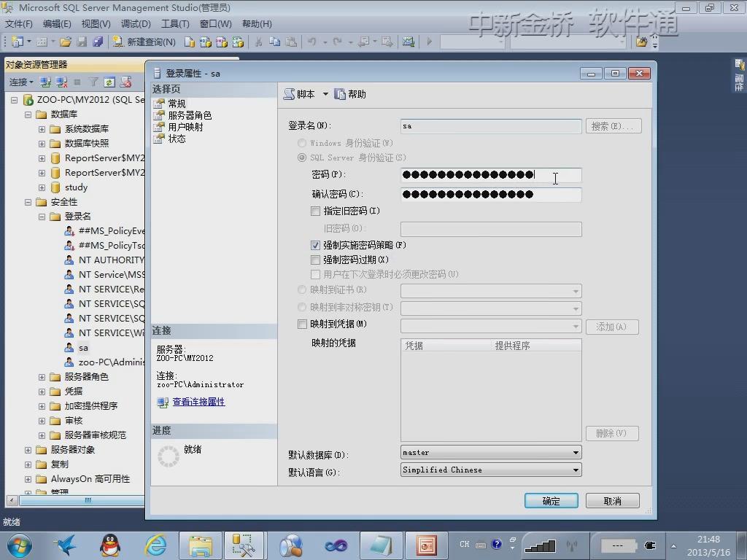Select the SQL Server 身份验证 radio button
747x560 pixels.
(x=301, y=157)
